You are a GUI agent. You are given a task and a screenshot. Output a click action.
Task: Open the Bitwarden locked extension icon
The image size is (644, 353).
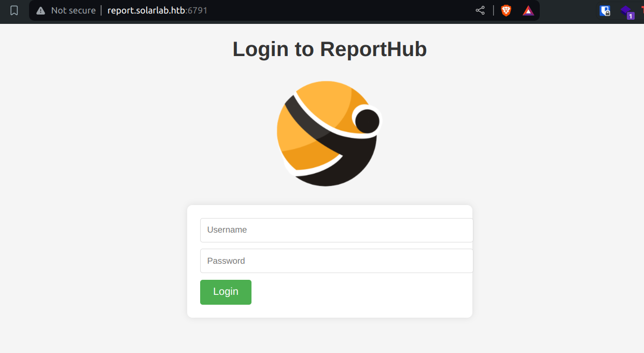click(605, 10)
